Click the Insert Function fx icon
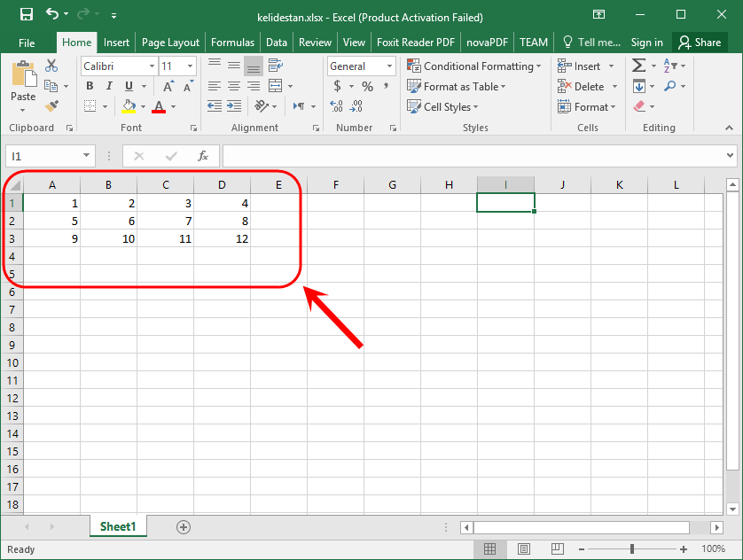 [x=203, y=156]
